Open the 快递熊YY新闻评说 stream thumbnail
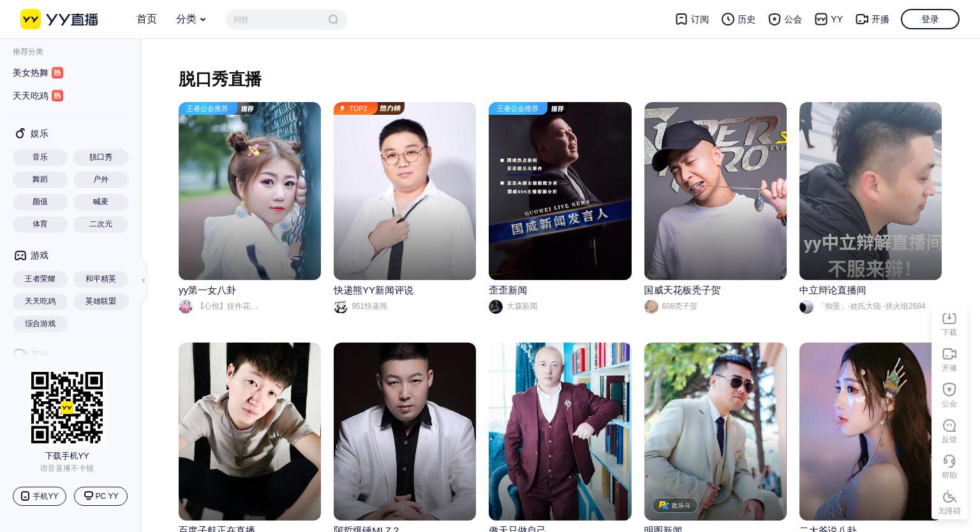Screen dimensions: 980x532 pyautogui.click(x=405, y=191)
